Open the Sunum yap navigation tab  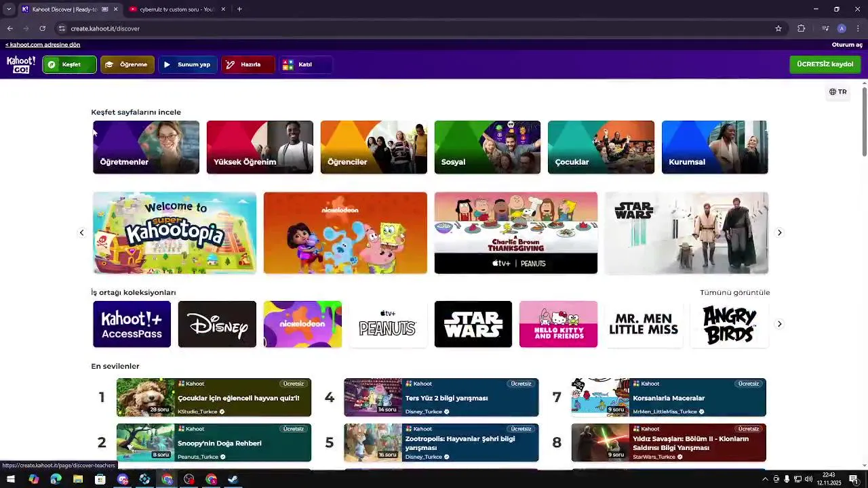click(x=188, y=64)
